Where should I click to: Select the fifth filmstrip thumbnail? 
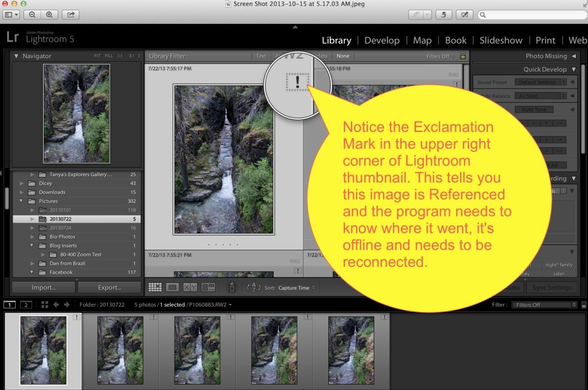tap(351, 350)
